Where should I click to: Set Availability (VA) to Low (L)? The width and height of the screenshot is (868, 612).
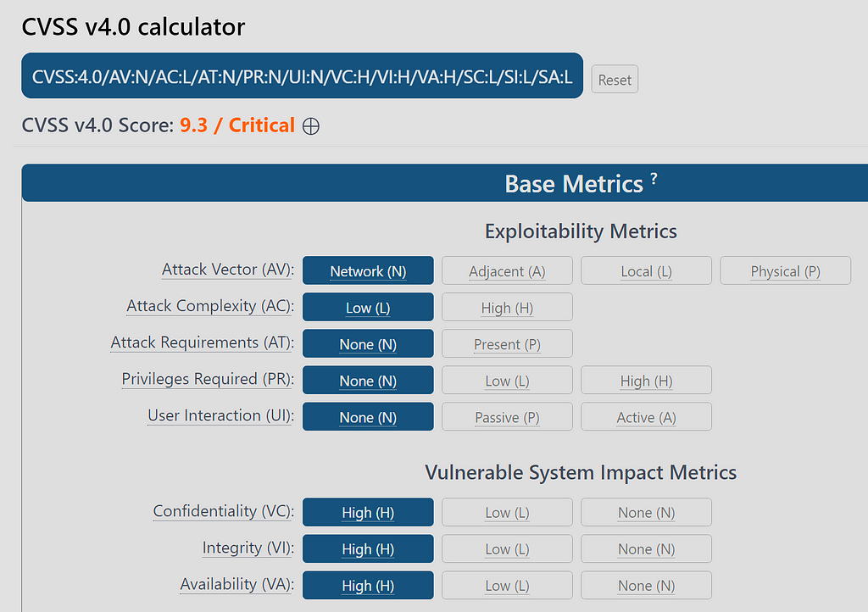[507, 586]
